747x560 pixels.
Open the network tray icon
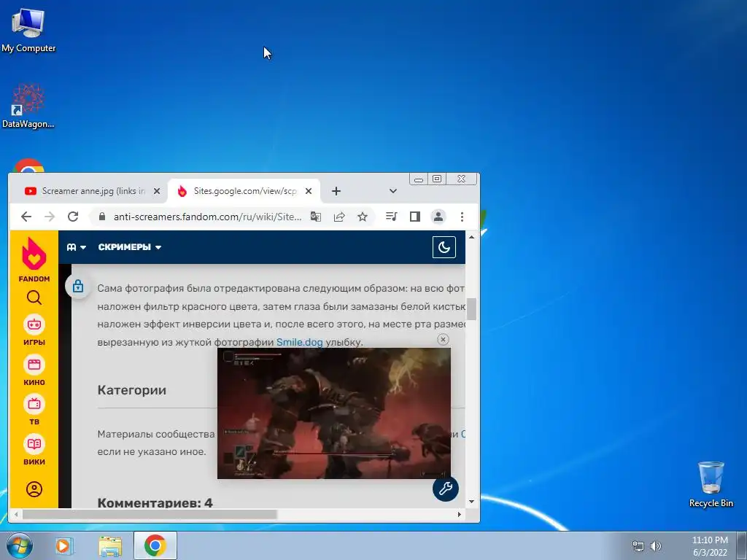coord(638,546)
